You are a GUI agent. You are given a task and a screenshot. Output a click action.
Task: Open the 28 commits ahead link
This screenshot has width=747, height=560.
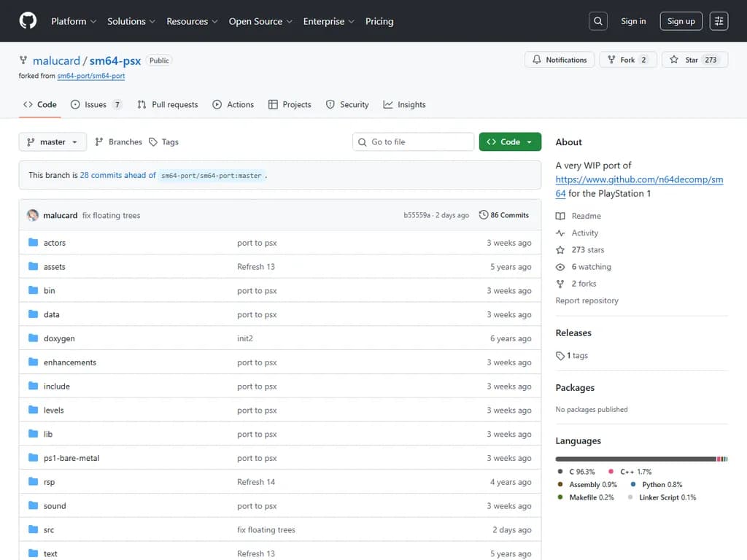point(117,175)
